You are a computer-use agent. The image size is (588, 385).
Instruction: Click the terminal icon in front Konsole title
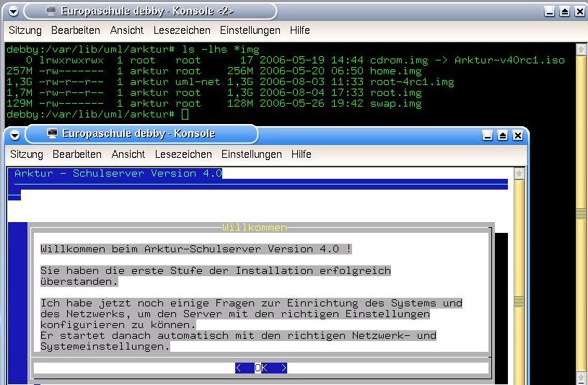(x=52, y=133)
